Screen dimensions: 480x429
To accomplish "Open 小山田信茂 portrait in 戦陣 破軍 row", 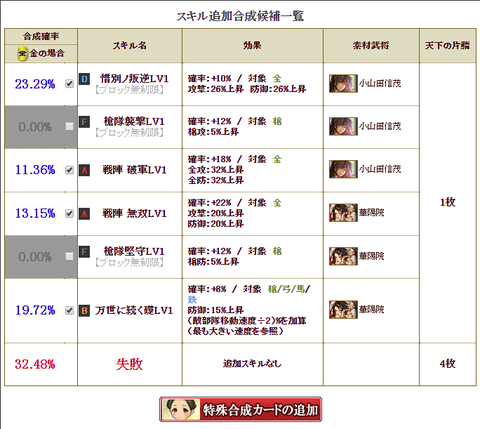I will [343, 169].
